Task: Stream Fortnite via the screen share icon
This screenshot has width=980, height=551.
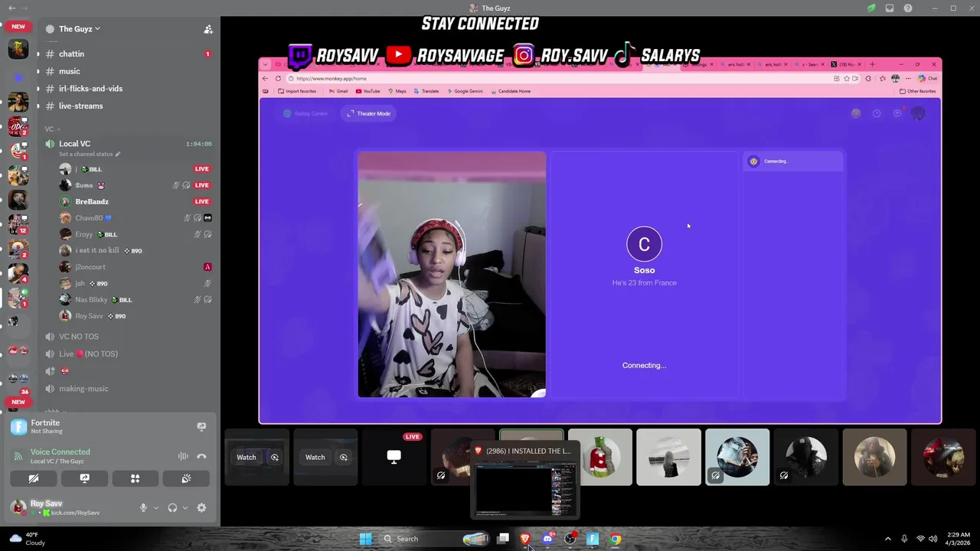Action: coord(201,427)
